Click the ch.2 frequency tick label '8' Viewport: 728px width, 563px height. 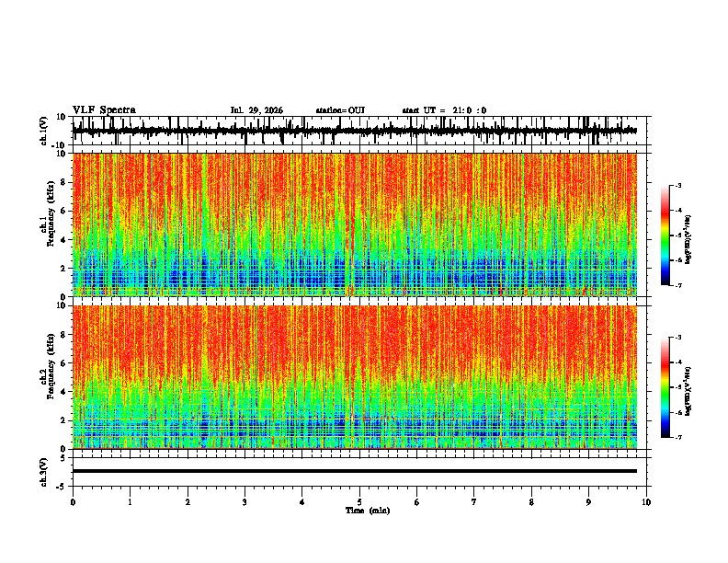pos(63,335)
